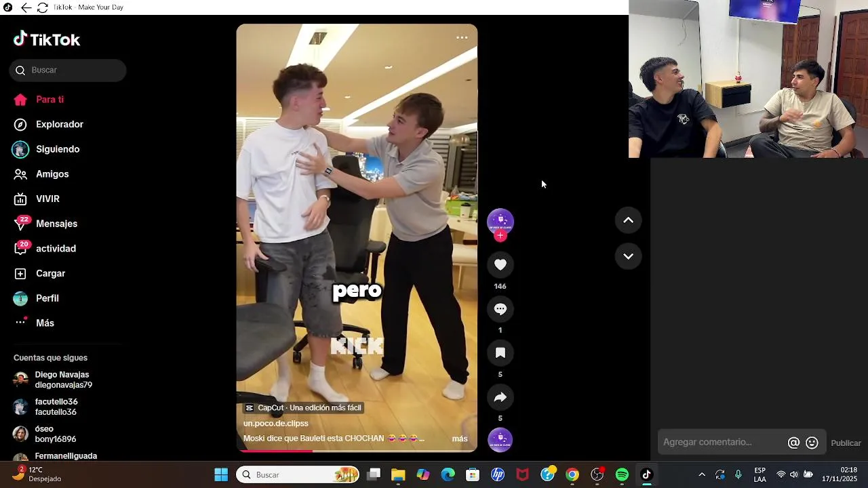The width and height of the screenshot is (868, 488).
Task: Open McAfee from the taskbar
Action: tap(523, 475)
